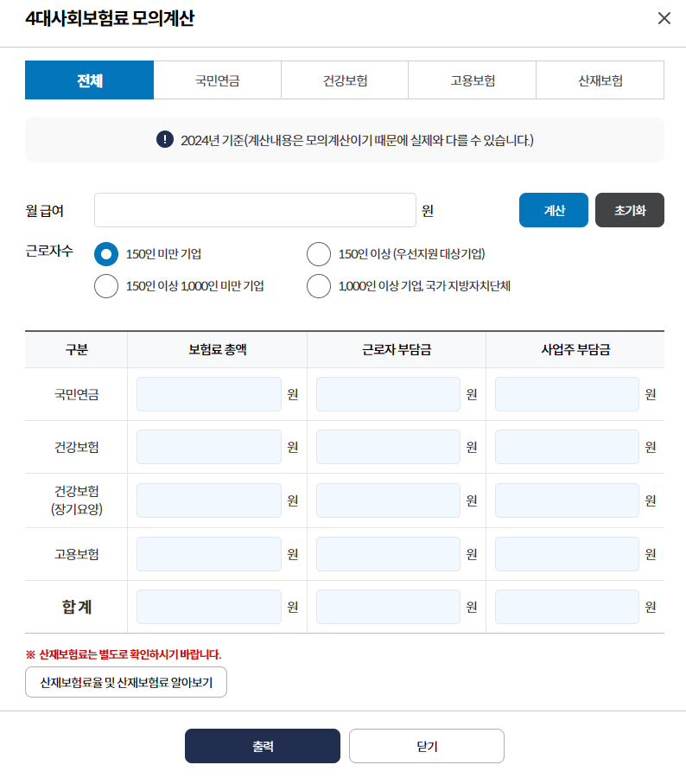
Task: Click the 건강보험 (장기요양) row label
Action: [76, 500]
